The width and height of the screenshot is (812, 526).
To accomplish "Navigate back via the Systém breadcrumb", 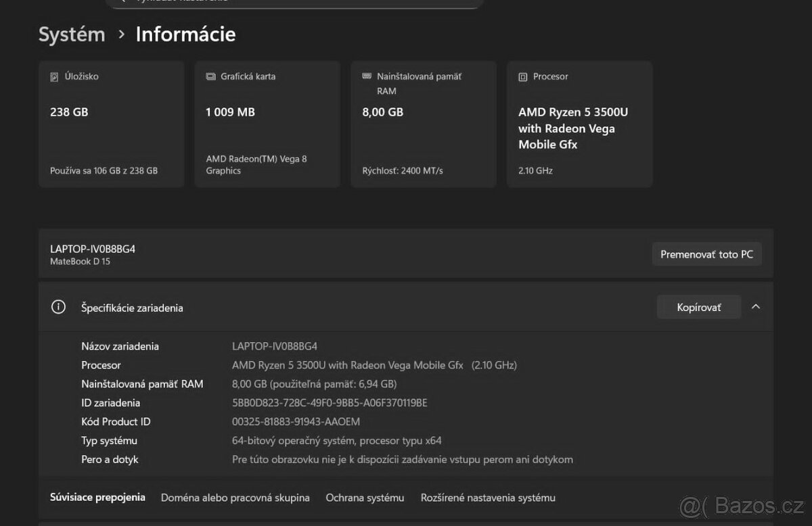I will [x=71, y=34].
